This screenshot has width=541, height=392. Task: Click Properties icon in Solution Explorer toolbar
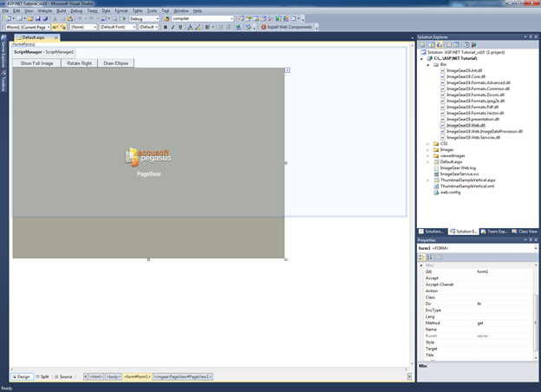(x=422, y=45)
